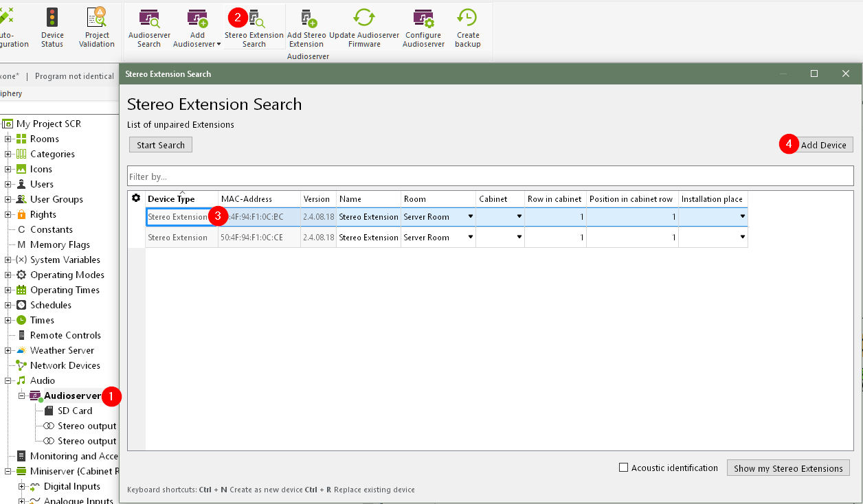This screenshot has width=863, height=504.
Task: Open System Variables tree item
Action: (65, 260)
